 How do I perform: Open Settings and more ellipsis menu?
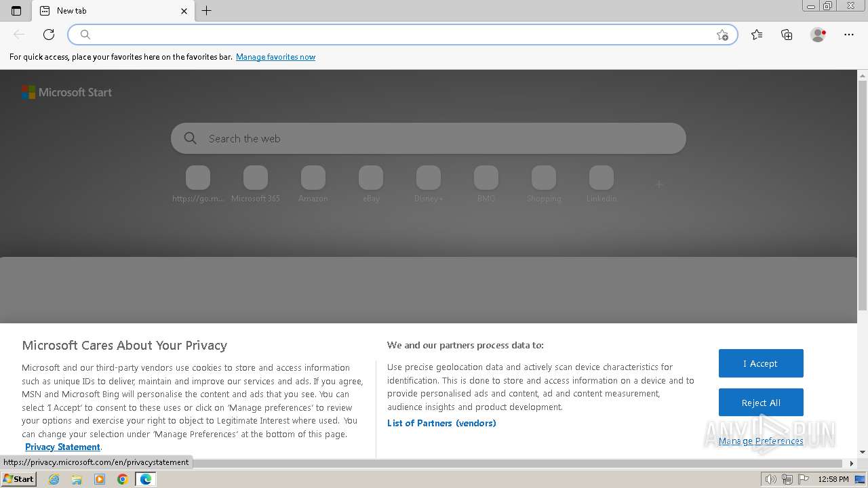(x=849, y=35)
